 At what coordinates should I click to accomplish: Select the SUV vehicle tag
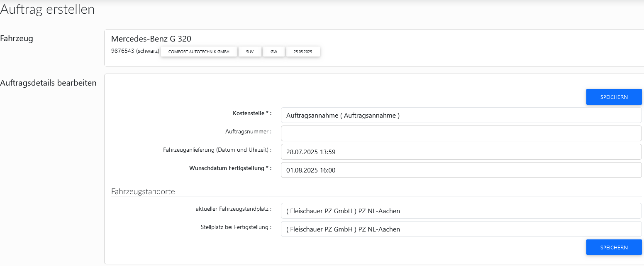(x=250, y=51)
